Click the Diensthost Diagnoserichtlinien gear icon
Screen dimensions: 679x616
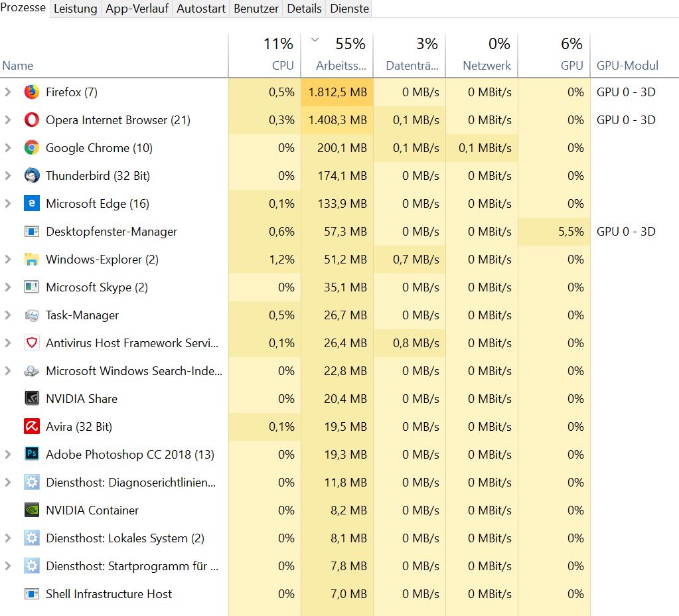coord(32,482)
